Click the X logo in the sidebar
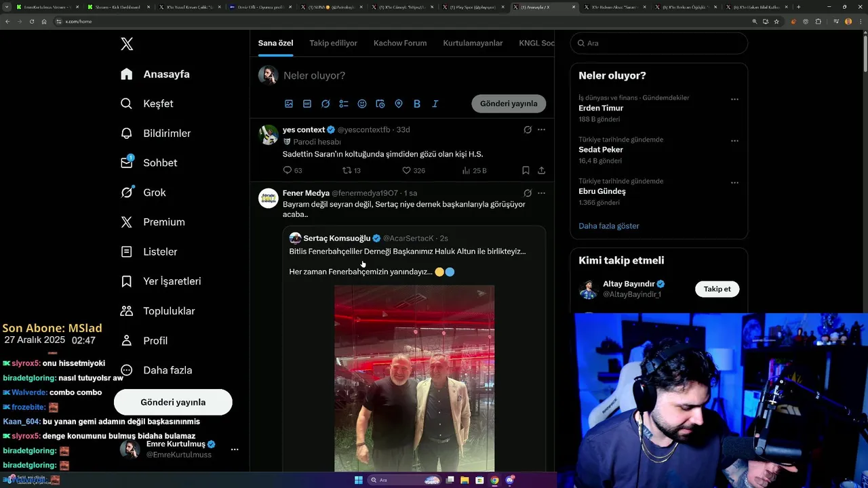 point(127,44)
